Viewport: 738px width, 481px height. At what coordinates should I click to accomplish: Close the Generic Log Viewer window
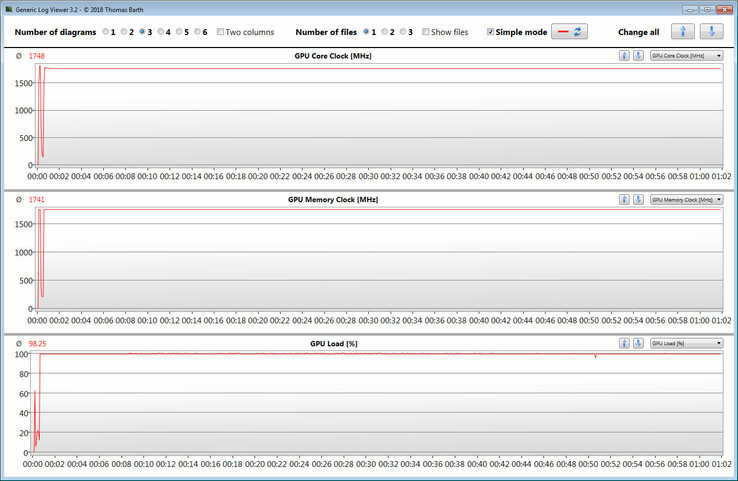(x=724, y=9)
